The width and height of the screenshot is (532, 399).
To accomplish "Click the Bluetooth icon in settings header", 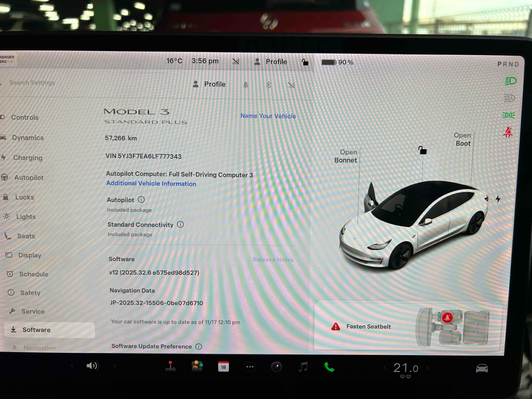I will [x=268, y=85].
